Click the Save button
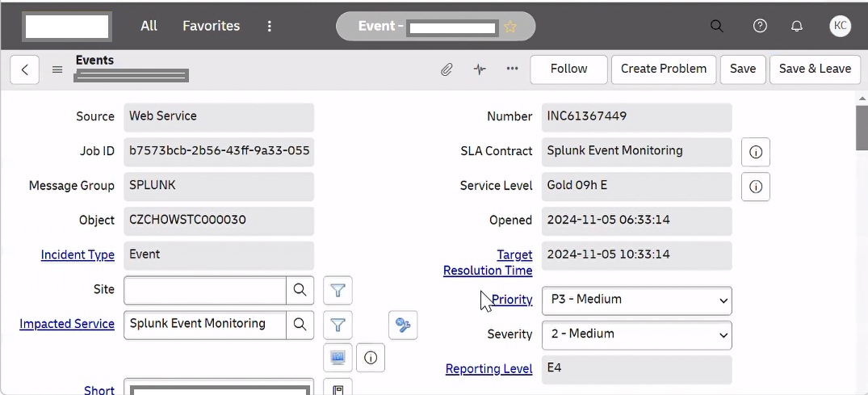868x395 pixels. coord(742,69)
